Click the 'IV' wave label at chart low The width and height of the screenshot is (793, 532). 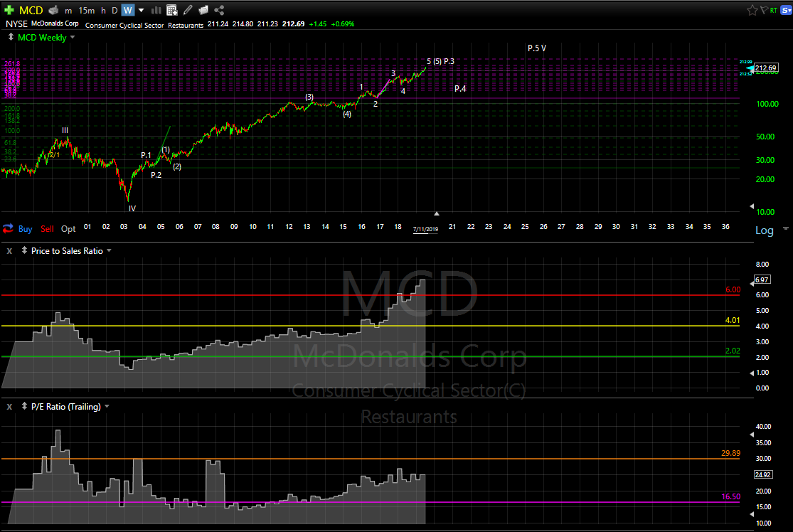[132, 208]
